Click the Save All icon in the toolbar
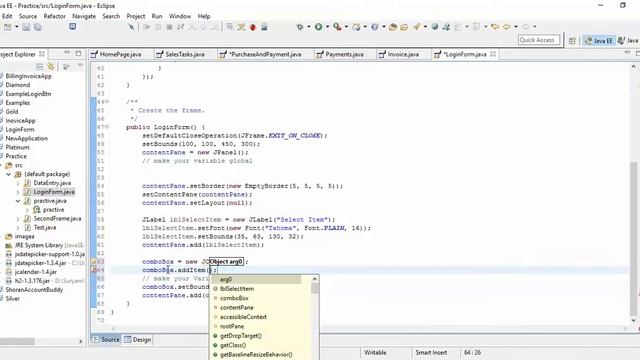 [38, 27]
